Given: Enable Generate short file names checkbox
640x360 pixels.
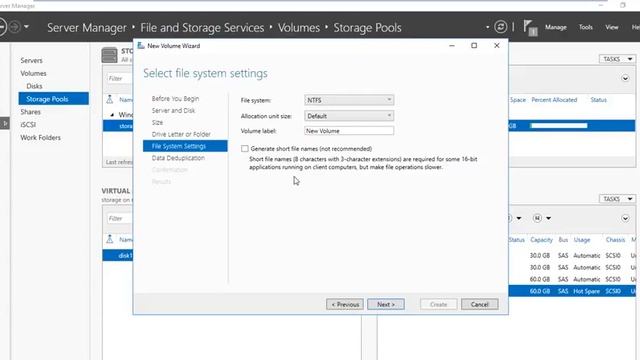Looking at the screenshot, I should [244, 149].
